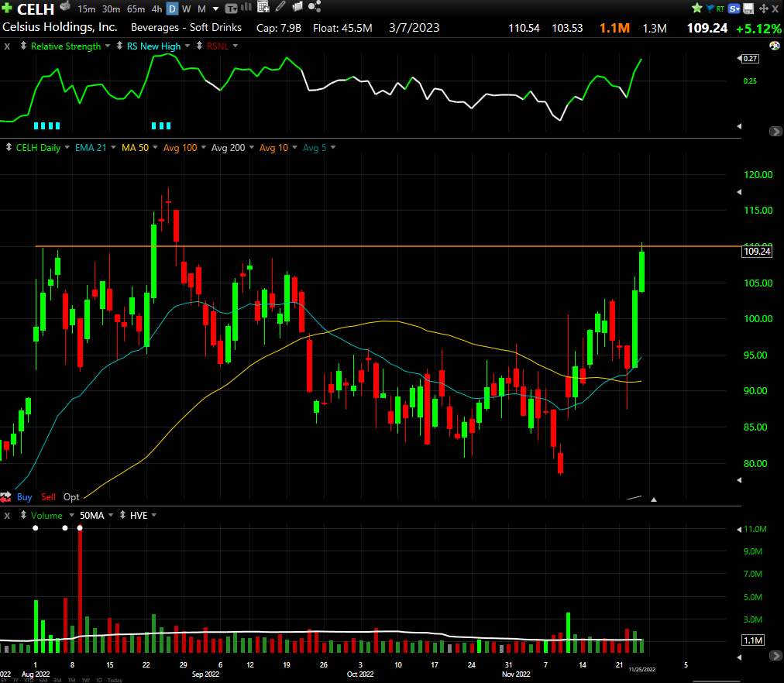Click reorder arrows beside Volume label

pyautogui.click(x=23, y=515)
